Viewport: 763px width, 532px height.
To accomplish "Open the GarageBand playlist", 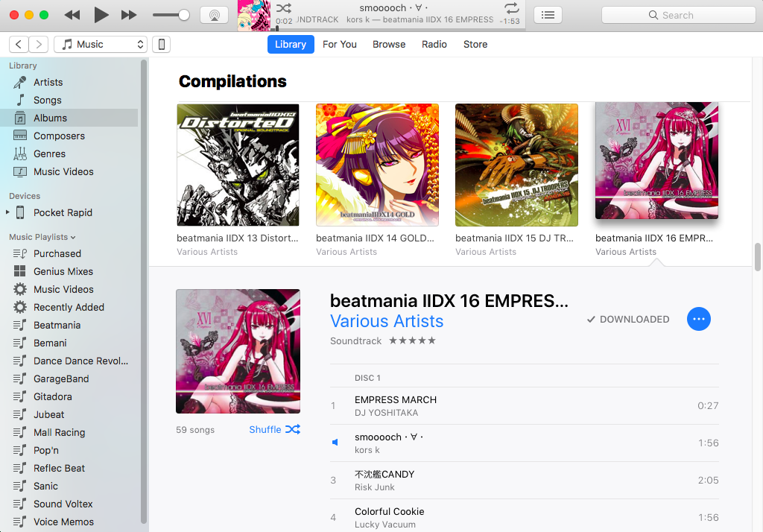I will pyautogui.click(x=69, y=379).
